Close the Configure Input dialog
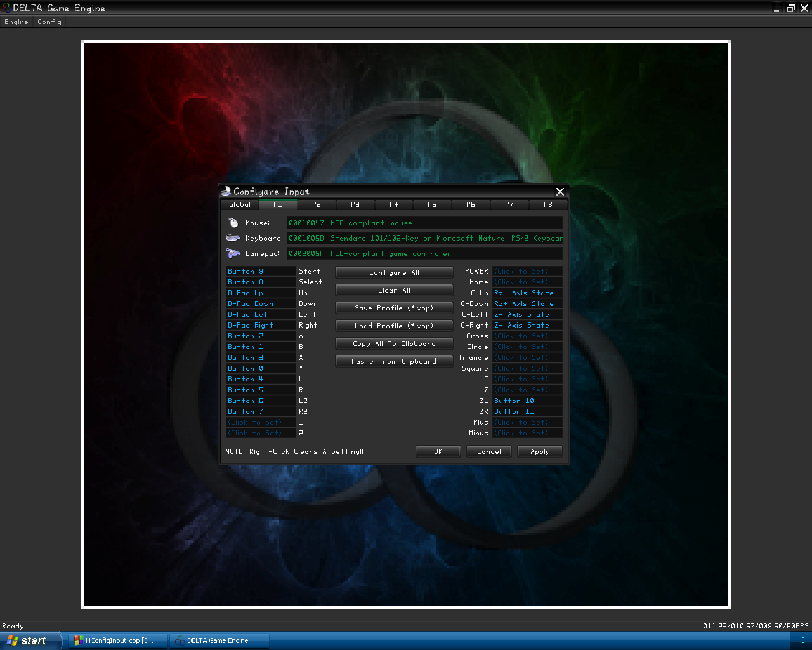This screenshot has width=812, height=650. 560,191
